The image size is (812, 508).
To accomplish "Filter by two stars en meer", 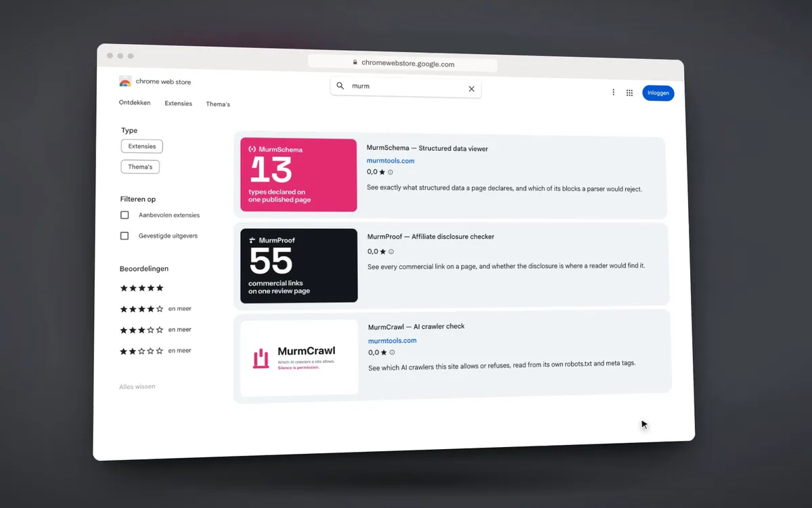I will pyautogui.click(x=156, y=351).
